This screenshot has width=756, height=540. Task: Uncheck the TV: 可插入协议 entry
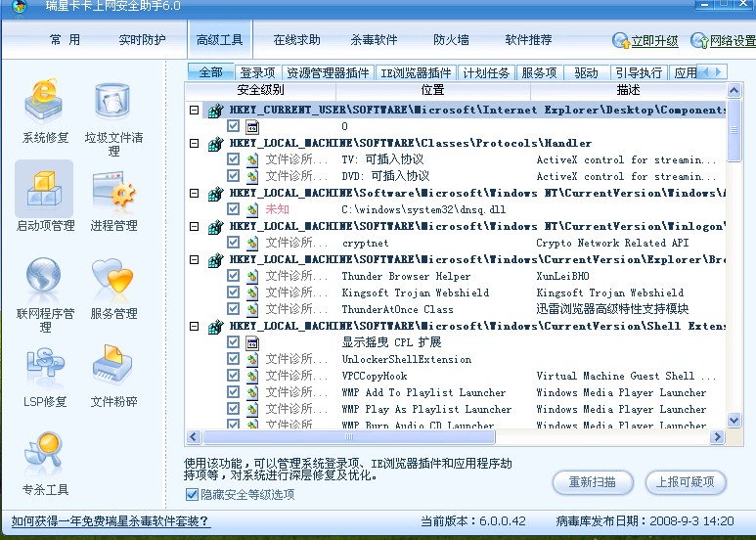[234, 159]
